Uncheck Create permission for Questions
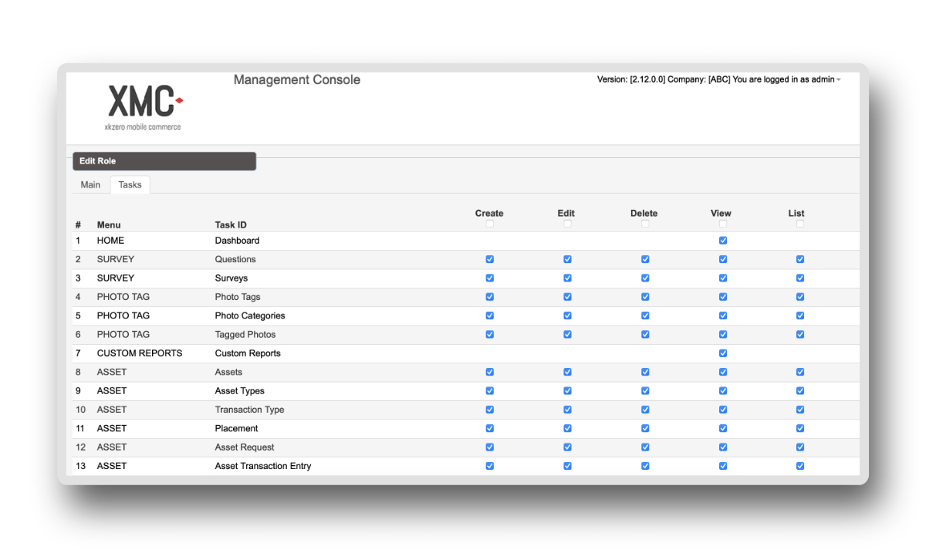Image resolution: width=926 pixels, height=560 pixels. (x=489, y=259)
